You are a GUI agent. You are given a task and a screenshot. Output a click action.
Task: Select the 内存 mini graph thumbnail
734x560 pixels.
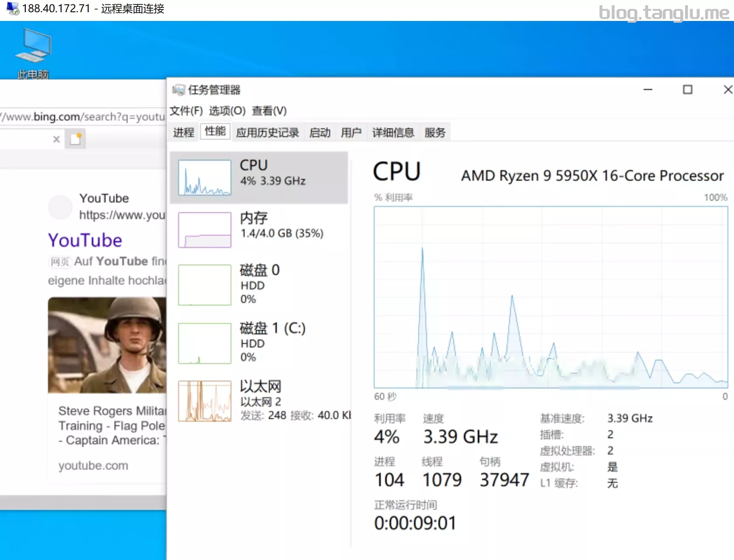click(205, 230)
